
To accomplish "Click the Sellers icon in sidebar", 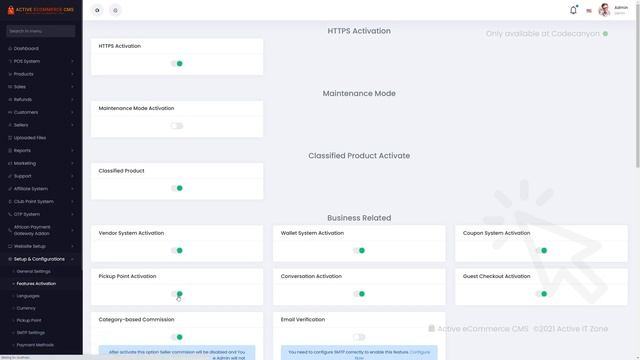I will point(10,125).
